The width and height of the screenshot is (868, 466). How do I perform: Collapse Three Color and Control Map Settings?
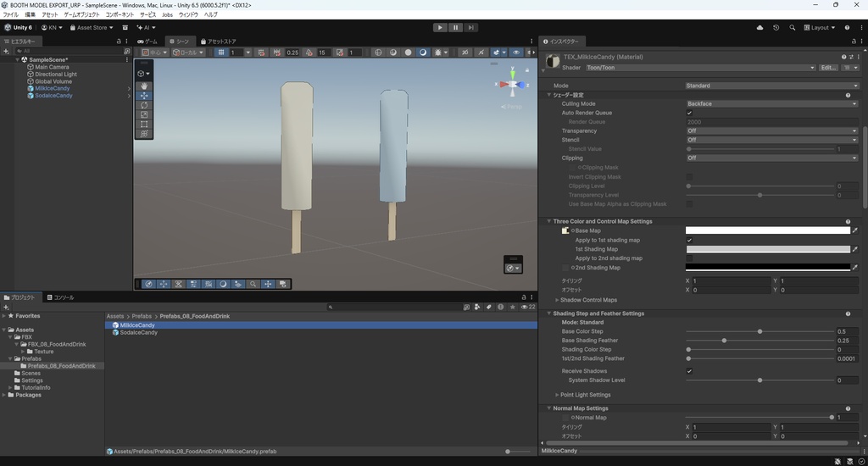point(549,221)
